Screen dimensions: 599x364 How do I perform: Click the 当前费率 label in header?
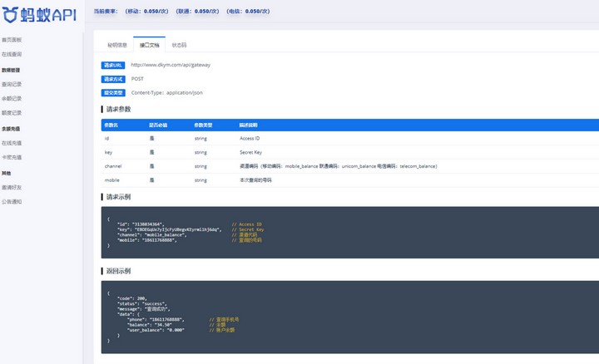pyautogui.click(x=106, y=12)
